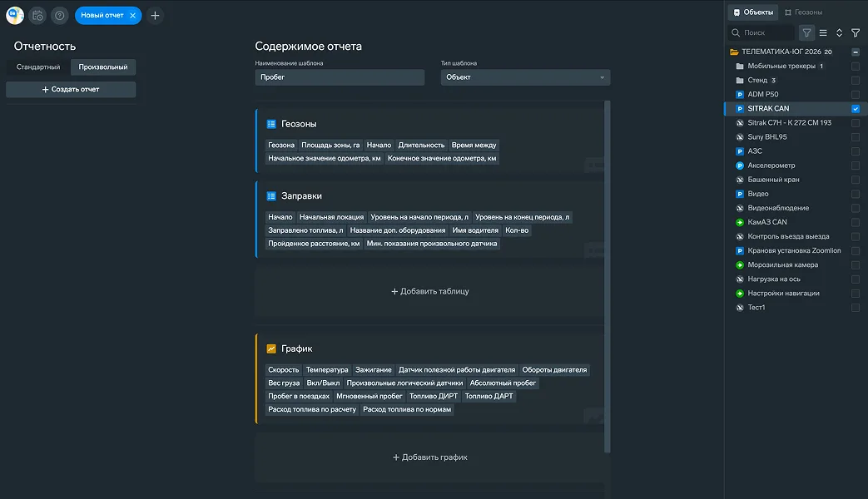Expand the Мобильные трекеры folder
The height and width of the screenshot is (499, 868).
740,66
